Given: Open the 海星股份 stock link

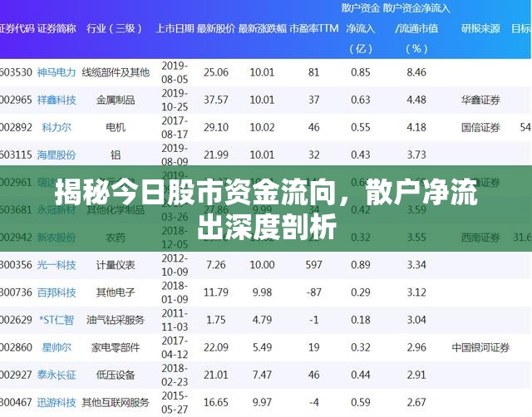Looking at the screenshot, I should (57, 155).
